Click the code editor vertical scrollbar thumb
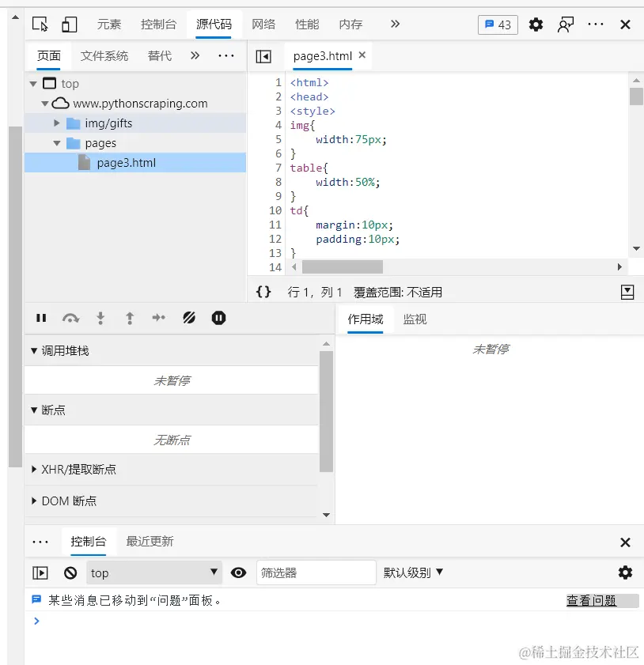This screenshot has width=644, height=665. click(x=636, y=96)
